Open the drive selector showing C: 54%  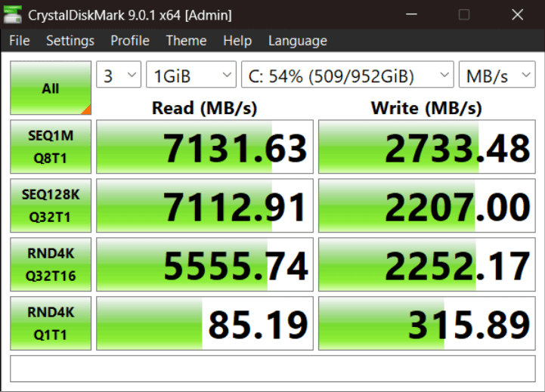click(348, 75)
